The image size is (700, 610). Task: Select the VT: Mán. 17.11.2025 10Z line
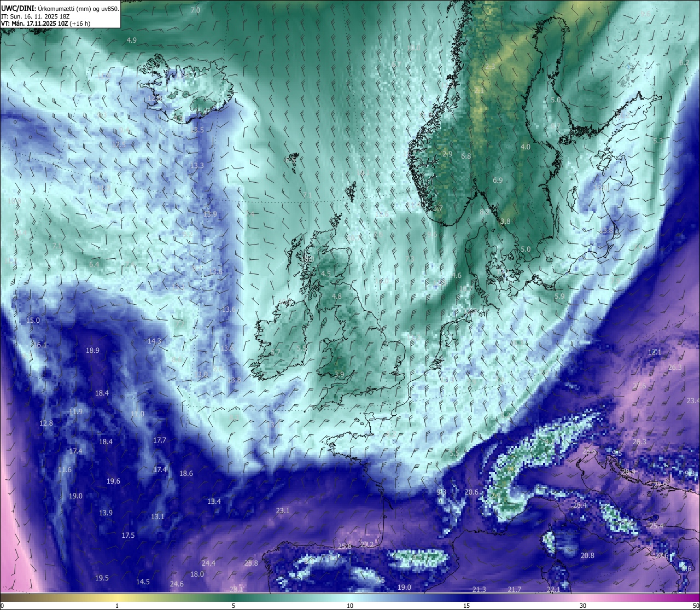(x=45, y=24)
